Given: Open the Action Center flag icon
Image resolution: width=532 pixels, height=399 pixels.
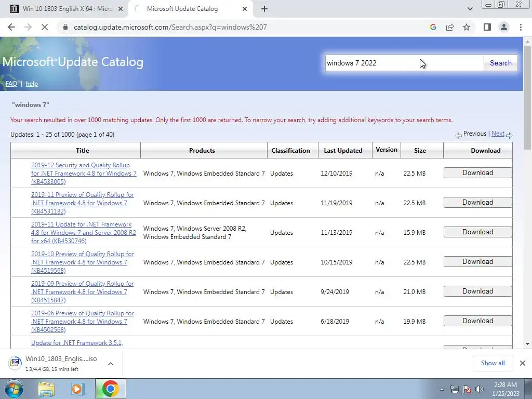Looking at the screenshot, I should click(x=467, y=390).
